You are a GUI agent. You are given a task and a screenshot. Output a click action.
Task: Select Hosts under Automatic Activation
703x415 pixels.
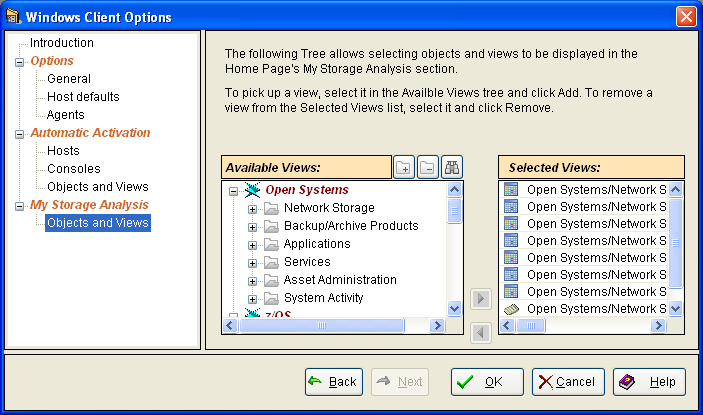point(63,151)
